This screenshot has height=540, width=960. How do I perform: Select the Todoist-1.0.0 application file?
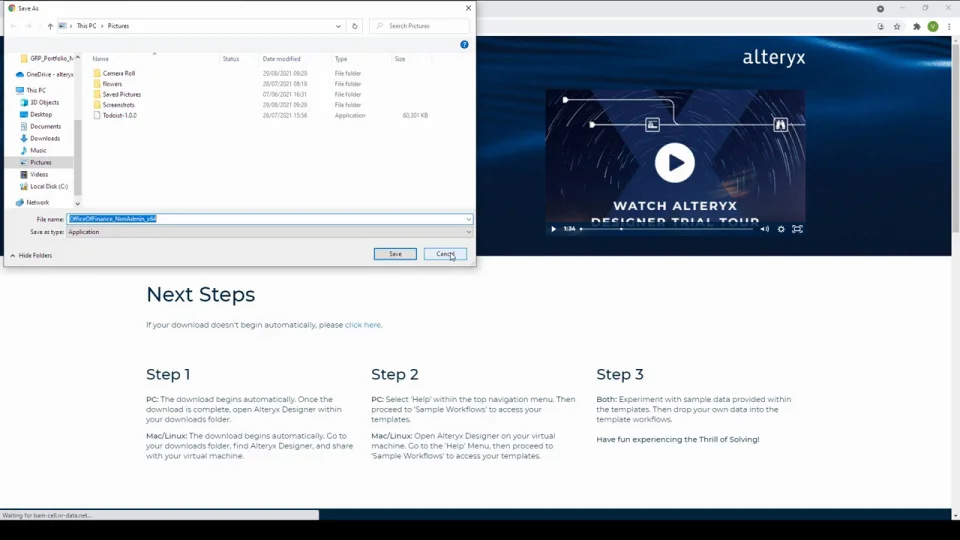coord(119,115)
